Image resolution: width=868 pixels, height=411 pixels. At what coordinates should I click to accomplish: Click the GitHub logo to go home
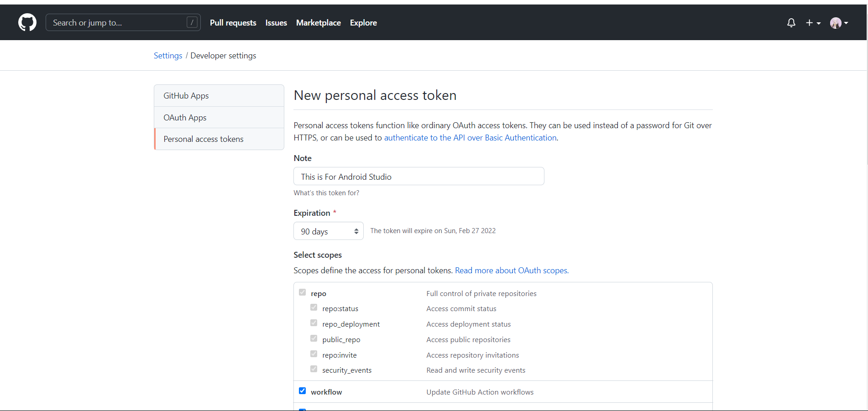27,22
